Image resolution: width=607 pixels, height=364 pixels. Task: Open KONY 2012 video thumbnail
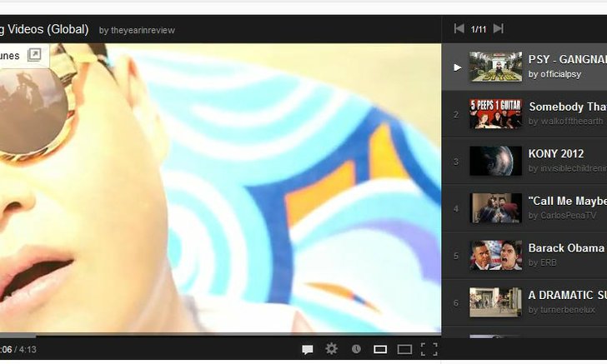pos(495,161)
